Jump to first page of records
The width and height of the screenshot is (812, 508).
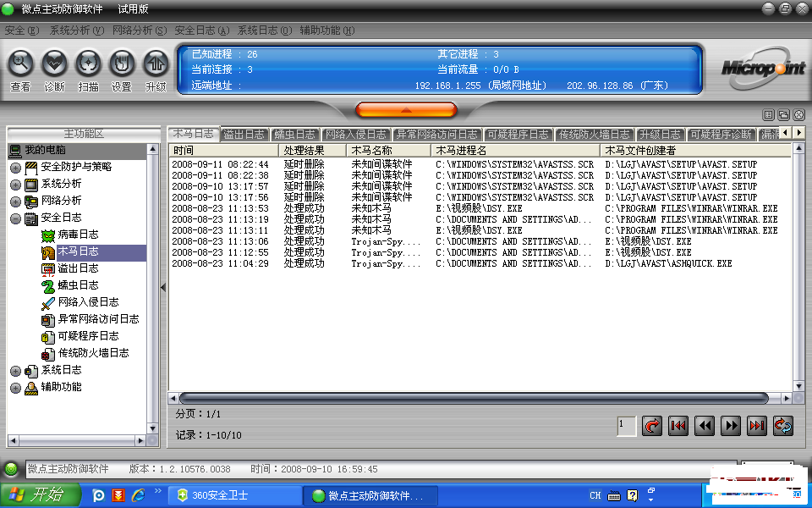pyautogui.click(x=678, y=426)
